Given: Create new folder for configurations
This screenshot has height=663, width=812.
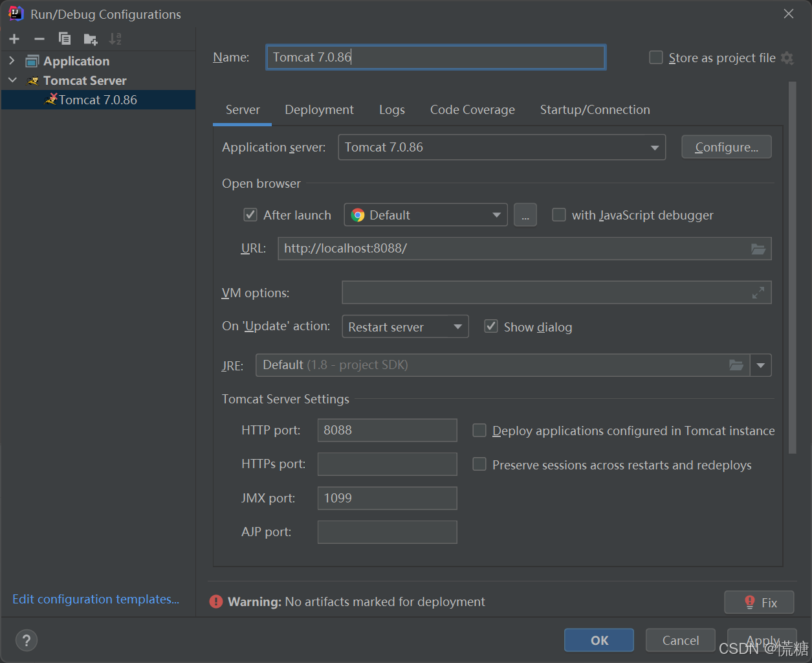Looking at the screenshot, I should pyautogui.click(x=91, y=39).
